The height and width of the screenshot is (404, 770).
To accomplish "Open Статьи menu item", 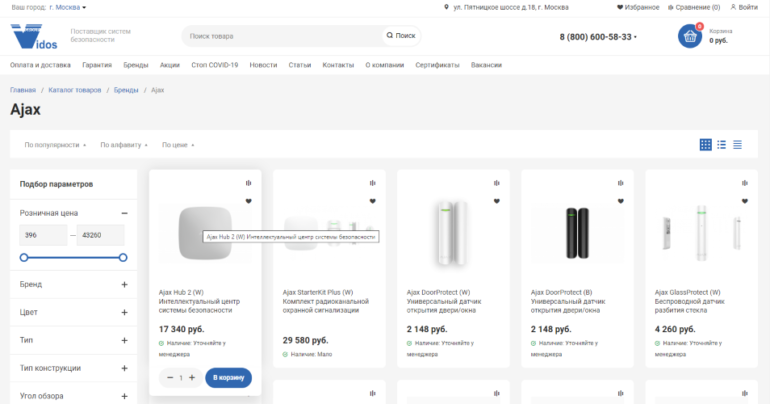I will point(300,65).
